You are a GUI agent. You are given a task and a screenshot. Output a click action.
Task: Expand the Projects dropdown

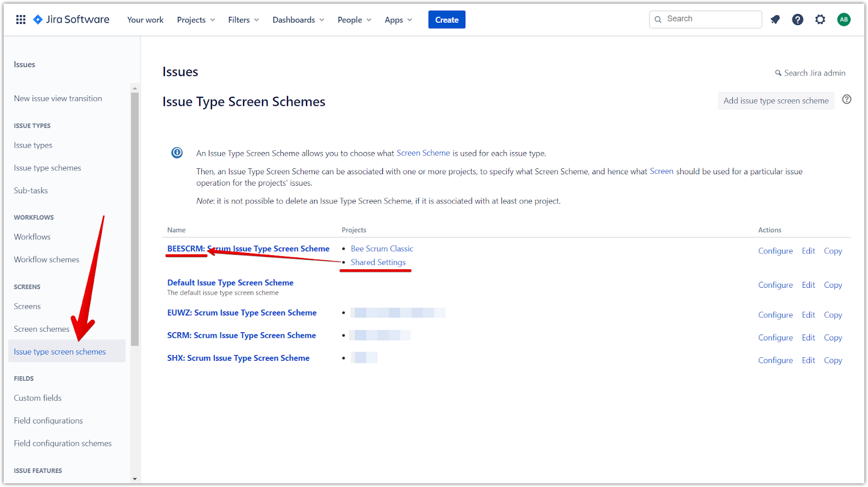pos(196,20)
